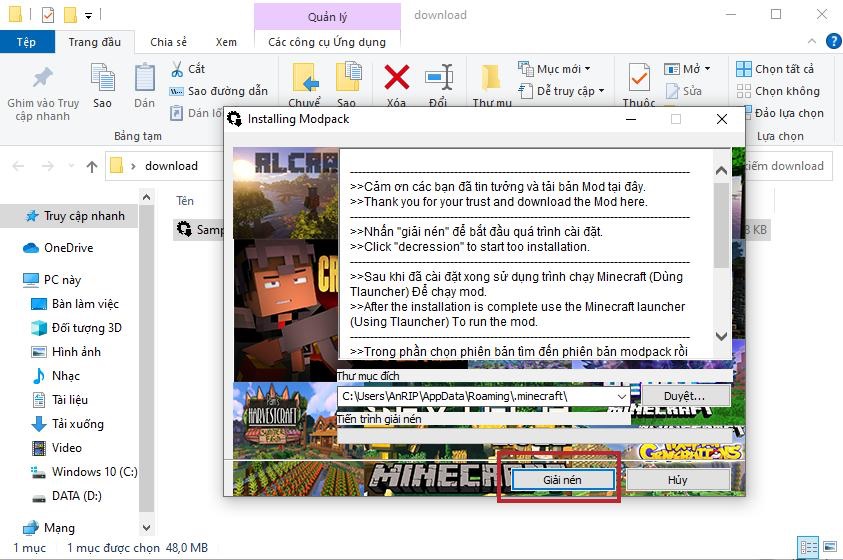This screenshot has height=560, width=843.
Task: Click the Tìm kiếm download search box
Action: coord(788,166)
